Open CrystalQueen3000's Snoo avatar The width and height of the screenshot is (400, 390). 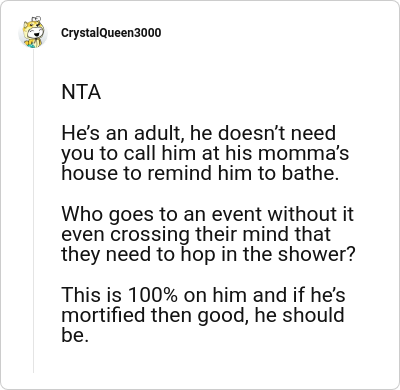33,33
